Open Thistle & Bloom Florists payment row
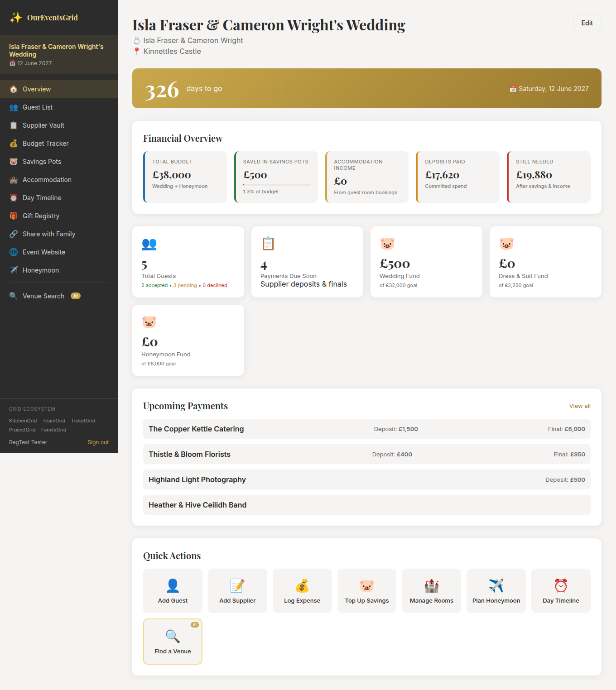Image resolution: width=616 pixels, height=690 pixels. pyautogui.click(x=367, y=454)
